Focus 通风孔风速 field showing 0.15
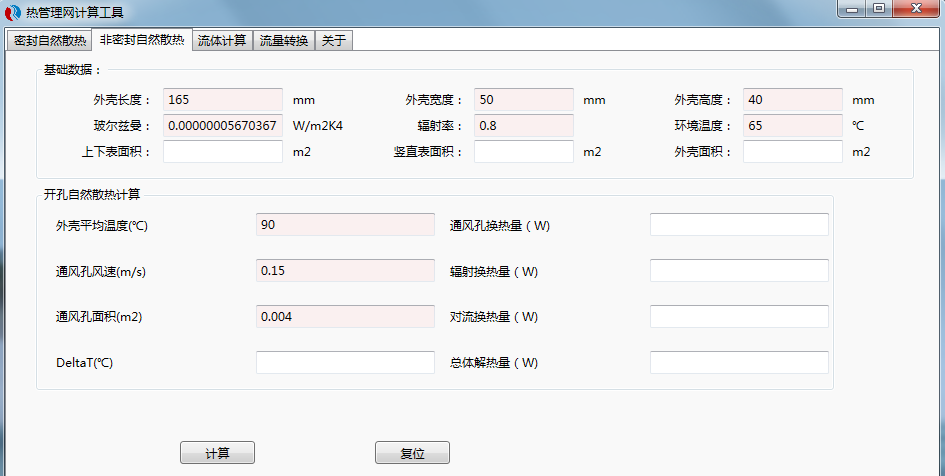 345,271
